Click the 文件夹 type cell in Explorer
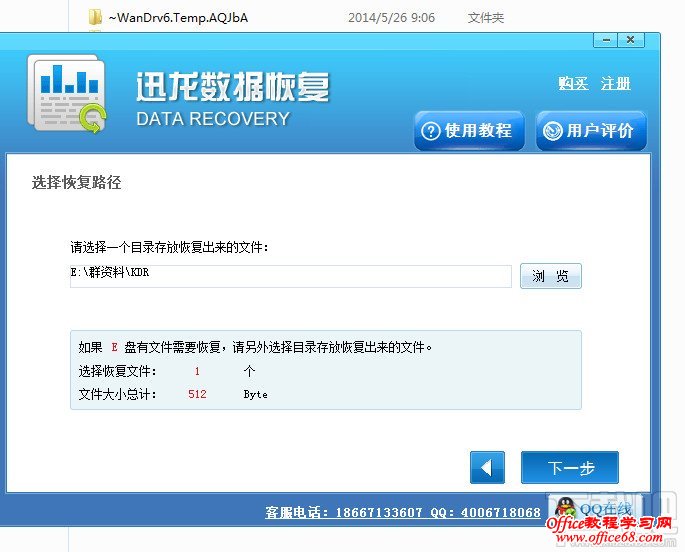 [486, 18]
